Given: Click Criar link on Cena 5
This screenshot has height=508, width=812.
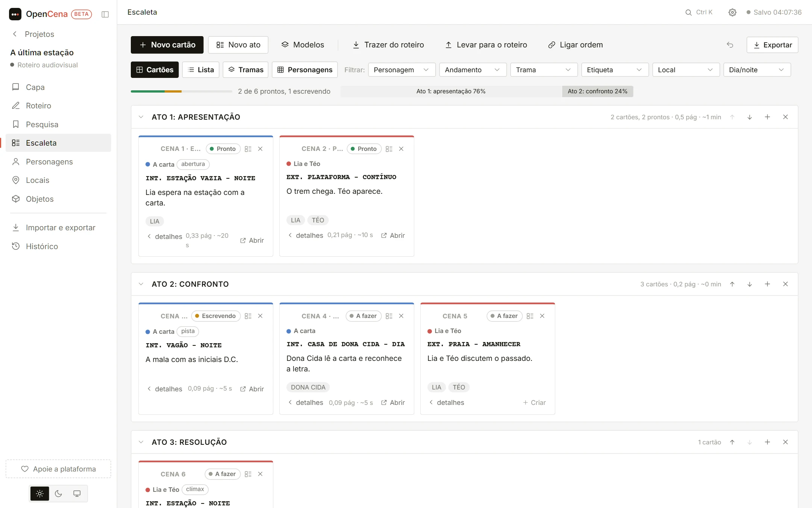Looking at the screenshot, I should [534, 403].
